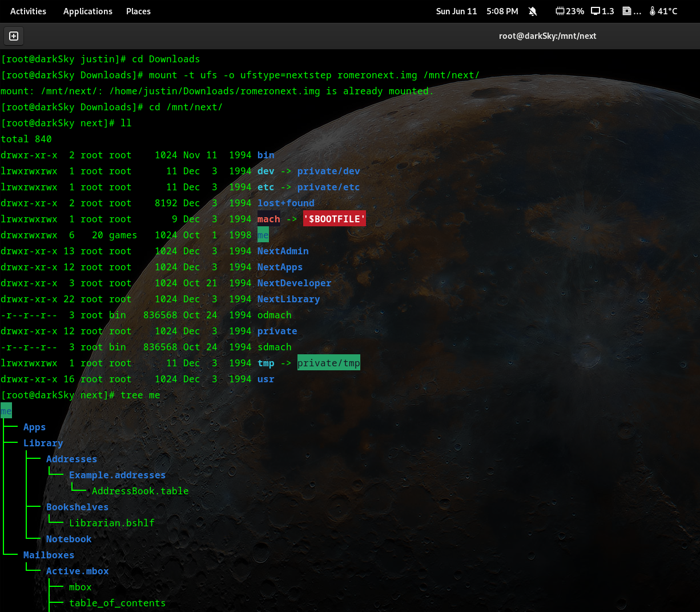
Task: Click the AddressBook.table file entry
Action: tap(140, 491)
